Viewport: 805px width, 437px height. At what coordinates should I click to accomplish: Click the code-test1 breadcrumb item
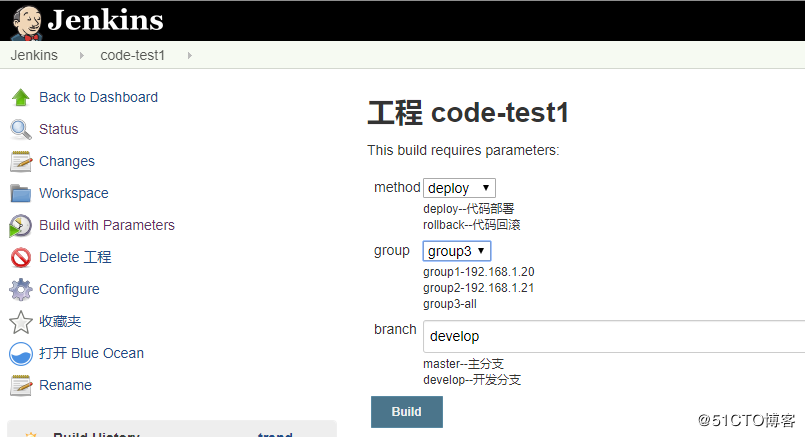(132, 55)
